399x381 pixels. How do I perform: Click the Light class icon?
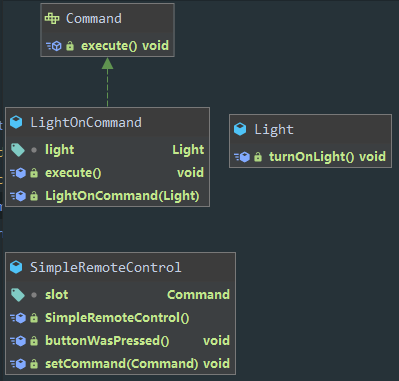[x=240, y=129]
